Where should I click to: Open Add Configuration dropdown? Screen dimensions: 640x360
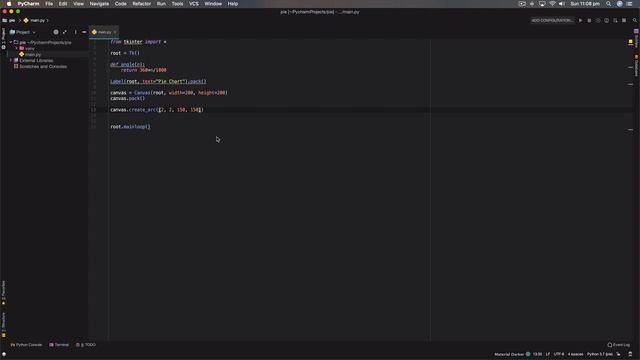pyautogui.click(x=552, y=20)
